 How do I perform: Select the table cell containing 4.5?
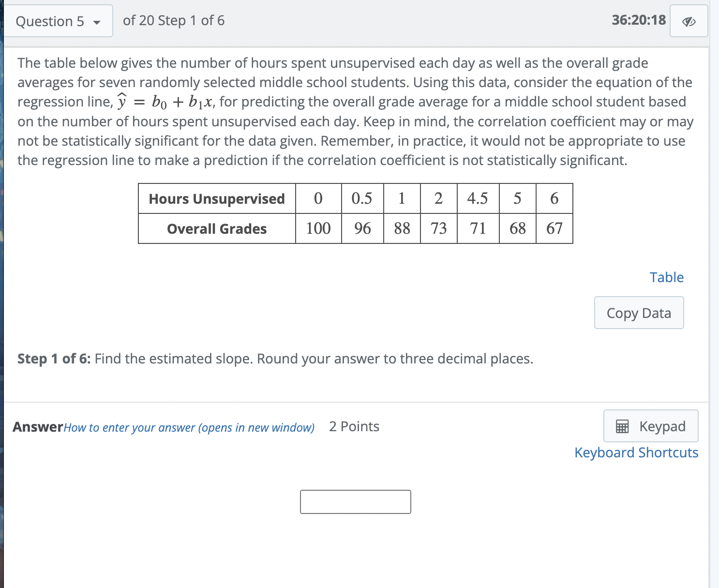478,198
